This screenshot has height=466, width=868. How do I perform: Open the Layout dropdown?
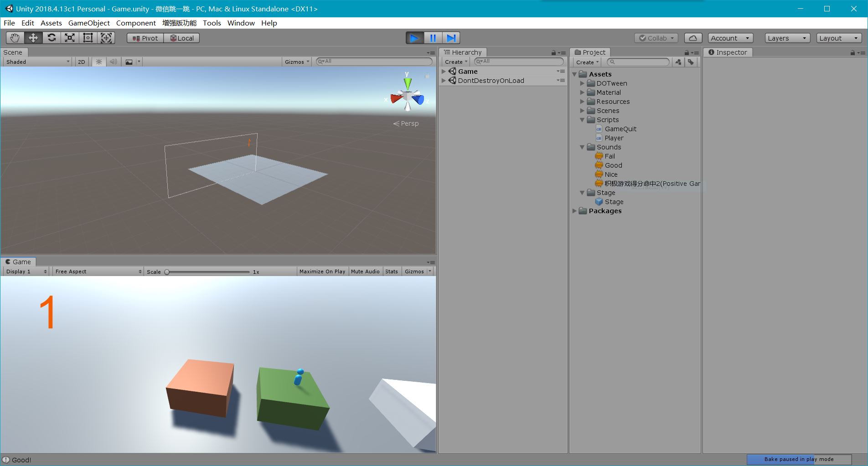pyautogui.click(x=839, y=38)
